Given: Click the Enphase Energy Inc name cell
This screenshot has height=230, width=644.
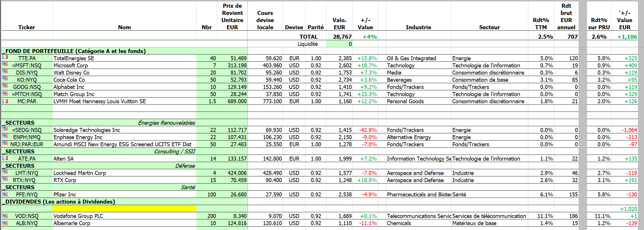Looking at the screenshot, I should coord(124,137).
